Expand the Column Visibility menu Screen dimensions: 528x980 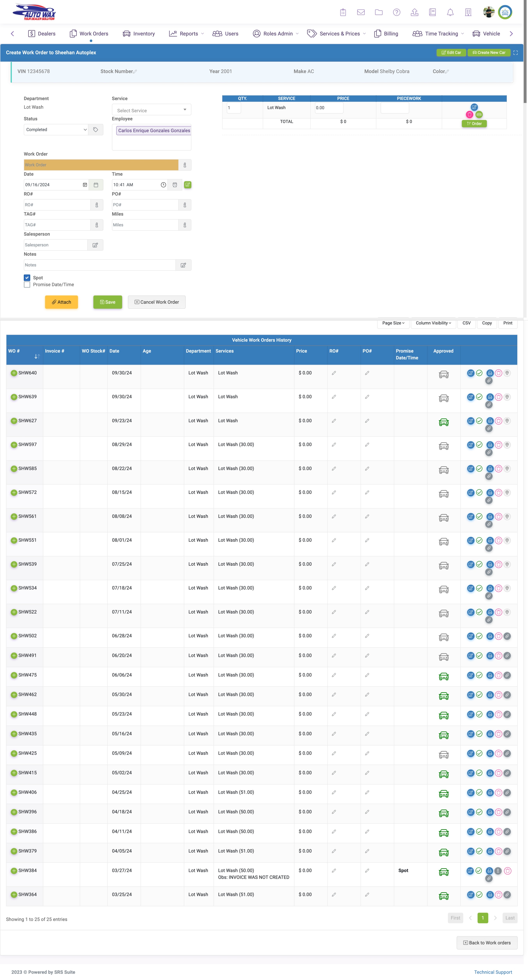[x=433, y=323]
